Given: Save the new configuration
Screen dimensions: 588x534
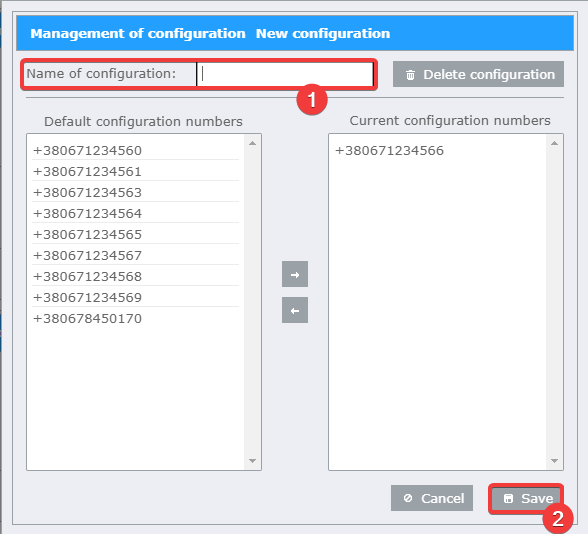Looking at the screenshot, I should pos(527,498).
